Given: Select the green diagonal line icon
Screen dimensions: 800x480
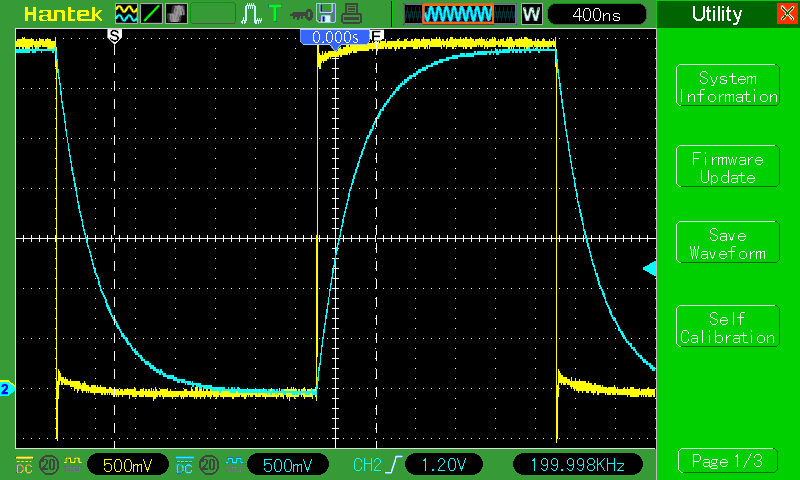Looking at the screenshot, I should (152, 14).
